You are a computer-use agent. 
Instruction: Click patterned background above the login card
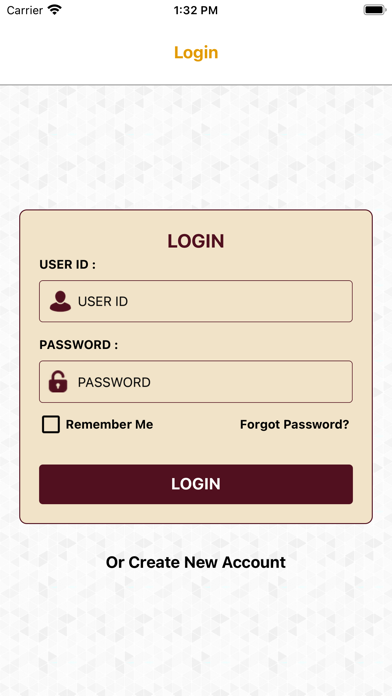[196, 146]
